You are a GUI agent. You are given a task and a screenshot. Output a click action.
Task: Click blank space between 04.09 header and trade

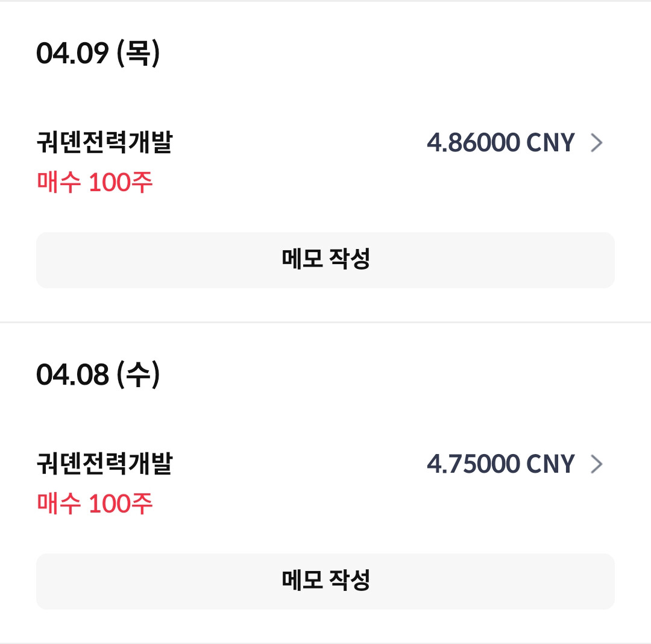click(325, 96)
